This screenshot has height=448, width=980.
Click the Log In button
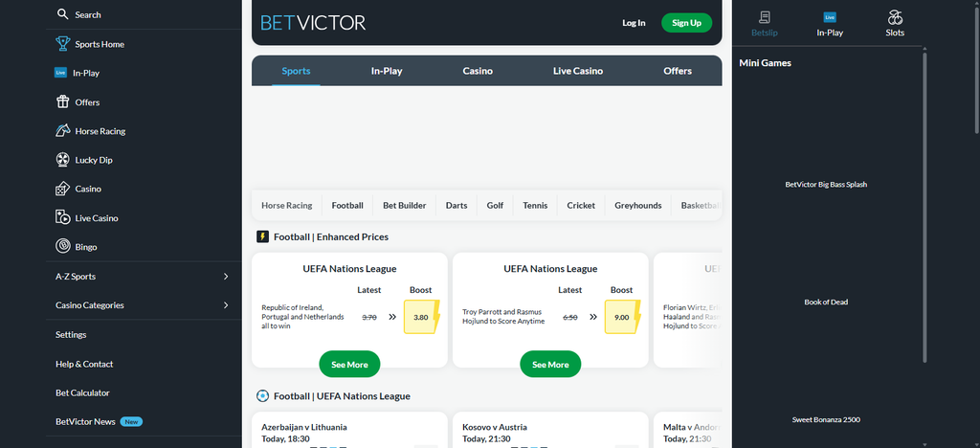634,22
